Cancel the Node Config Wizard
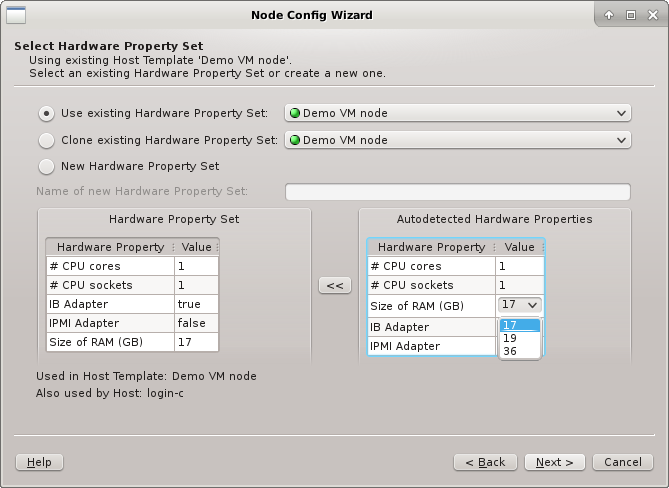669x488 pixels. point(623,462)
